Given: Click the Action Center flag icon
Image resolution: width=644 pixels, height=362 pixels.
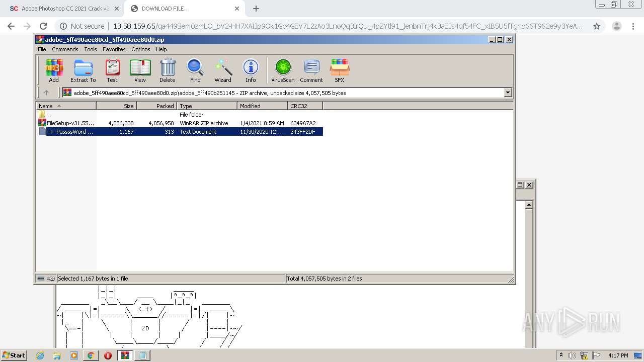Looking at the screenshot, I should (596, 355).
